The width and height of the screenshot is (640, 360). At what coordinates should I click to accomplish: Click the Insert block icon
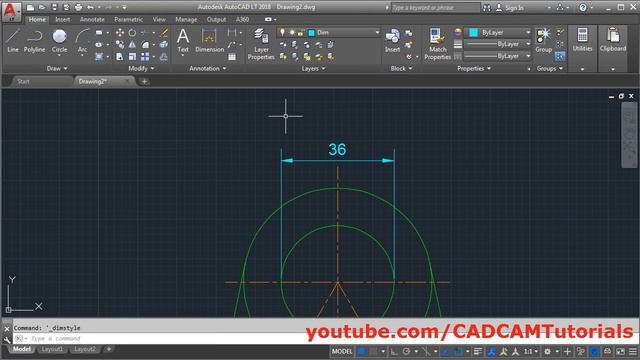(x=392, y=40)
